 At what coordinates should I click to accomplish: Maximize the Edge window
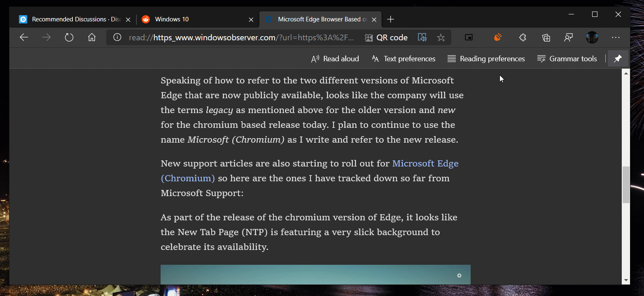(x=595, y=14)
